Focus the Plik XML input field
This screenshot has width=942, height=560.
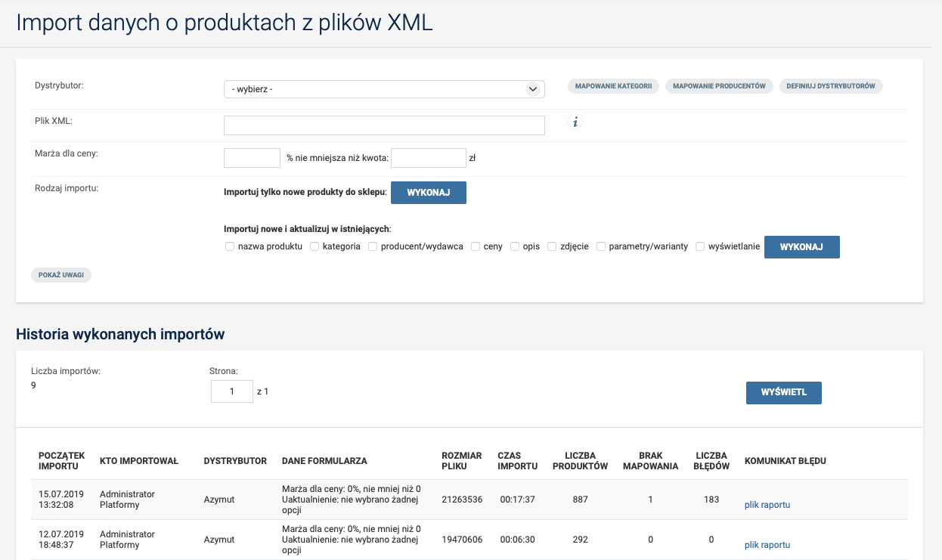(384, 125)
